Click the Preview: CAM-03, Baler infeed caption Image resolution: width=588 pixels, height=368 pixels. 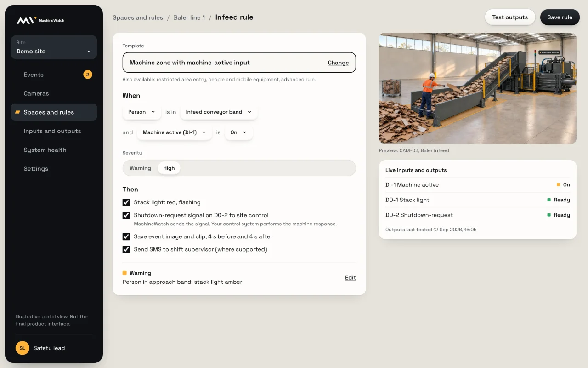click(x=414, y=150)
